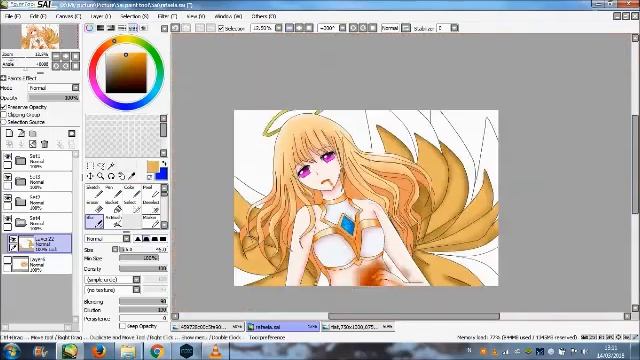Open the Layer menu
This screenshot has height=360, width=640.
tap(100, 16)
